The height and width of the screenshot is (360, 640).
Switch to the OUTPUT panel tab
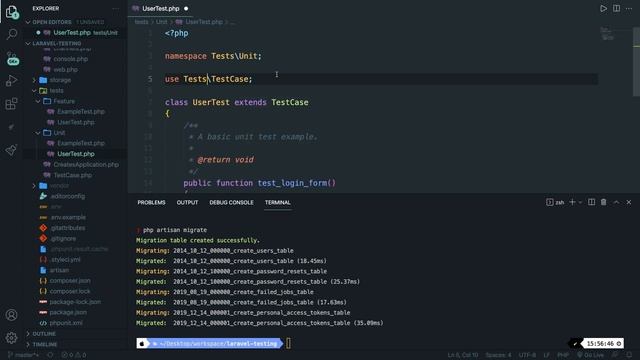(x=187, y=202)
